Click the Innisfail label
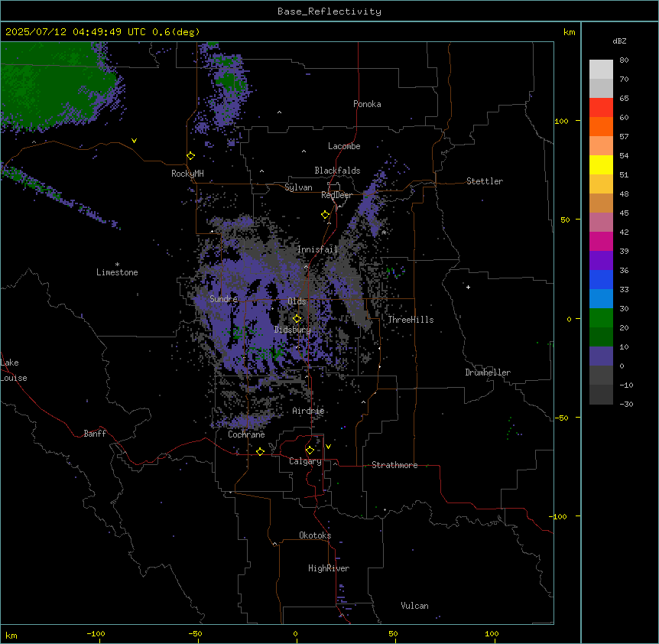This screenshot has width=659, height=644. tap(317, 249)
